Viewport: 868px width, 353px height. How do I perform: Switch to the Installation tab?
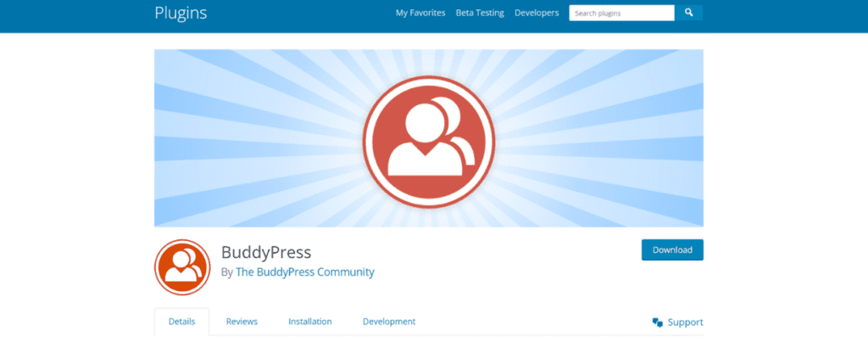tap(310, 322)
